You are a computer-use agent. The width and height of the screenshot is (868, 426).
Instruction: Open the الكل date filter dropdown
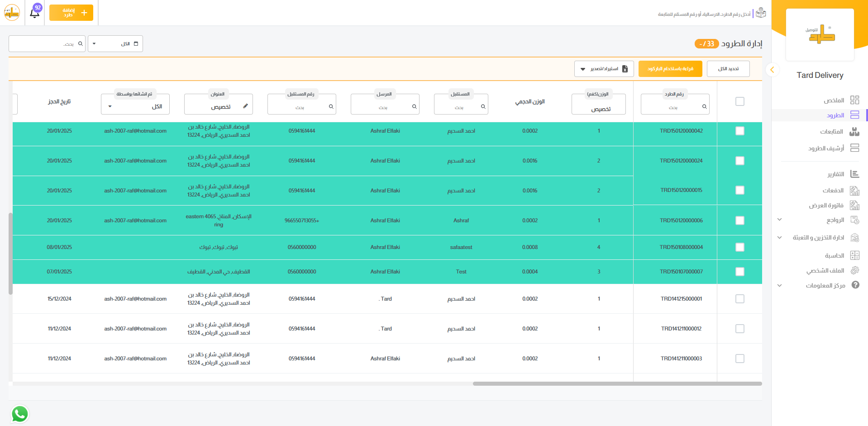pos(115,44)
